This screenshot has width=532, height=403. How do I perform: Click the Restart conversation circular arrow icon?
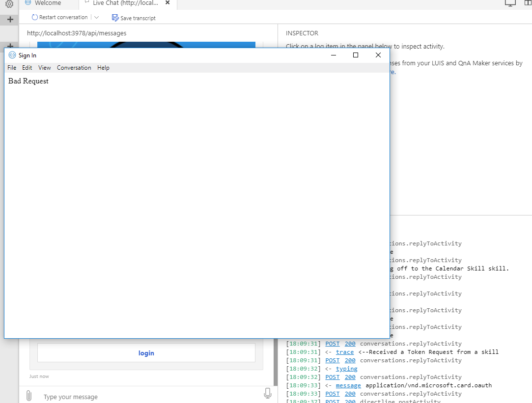coord(34,17)
